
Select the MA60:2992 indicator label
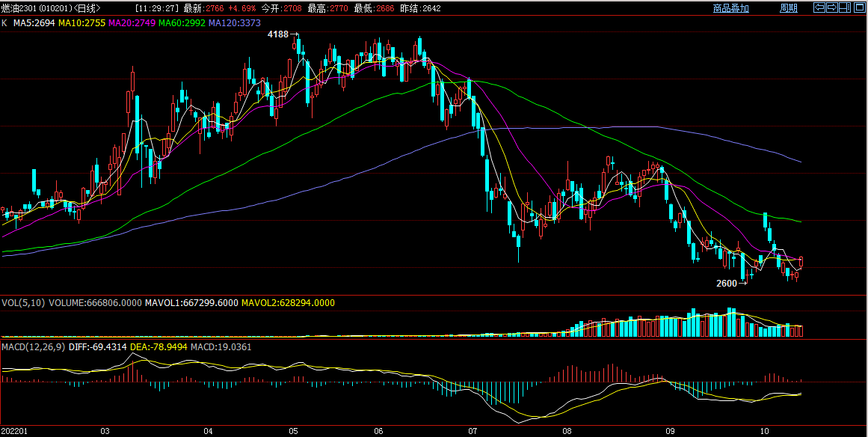[182, 23]
